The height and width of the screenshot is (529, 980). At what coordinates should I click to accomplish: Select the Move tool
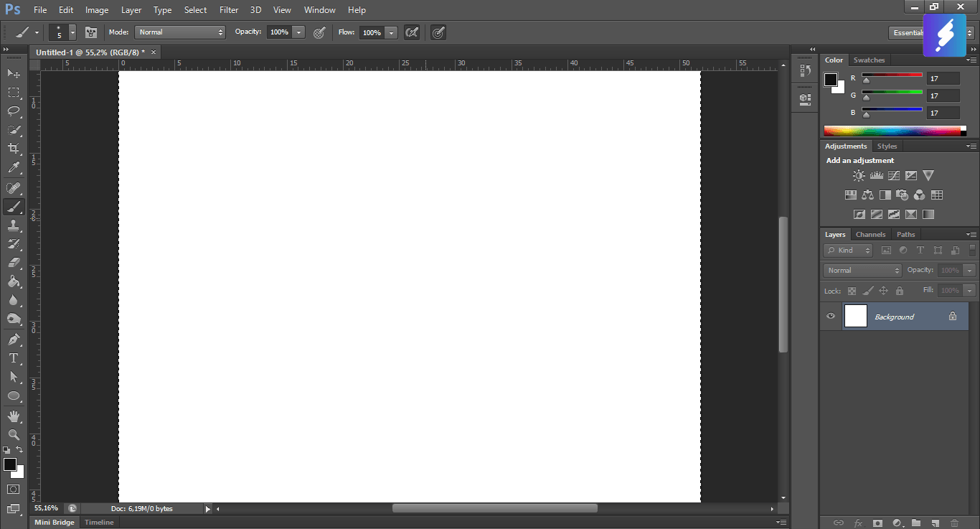[x=14, y=73]
